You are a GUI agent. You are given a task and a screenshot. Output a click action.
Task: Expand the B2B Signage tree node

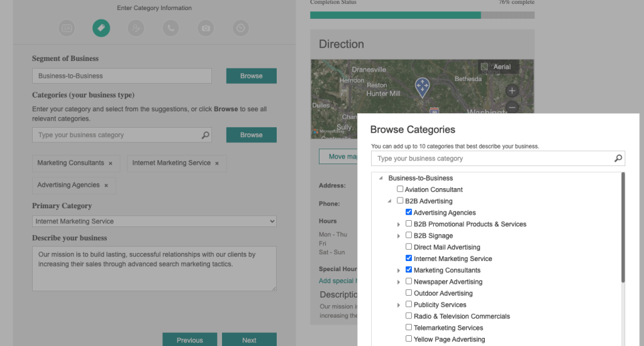pyautogui.click(x=398, y=236)
